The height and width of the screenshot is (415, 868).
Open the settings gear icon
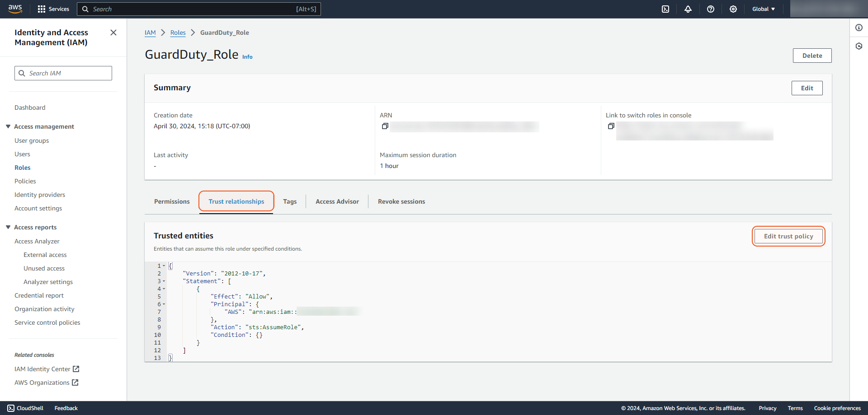733,9
